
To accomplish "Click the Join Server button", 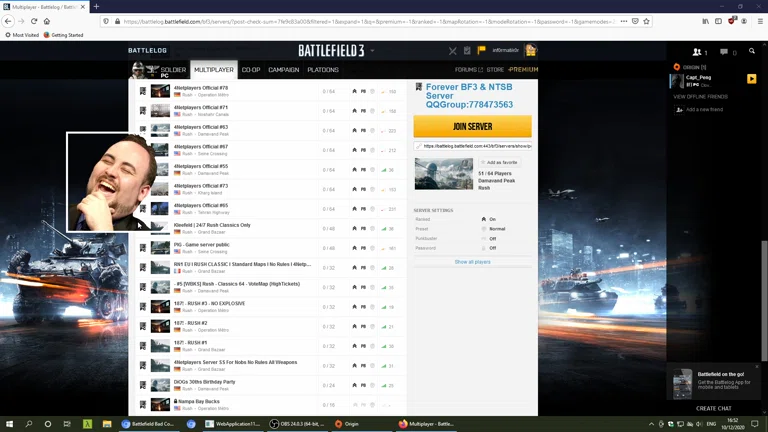I will (x=472, y=126).
